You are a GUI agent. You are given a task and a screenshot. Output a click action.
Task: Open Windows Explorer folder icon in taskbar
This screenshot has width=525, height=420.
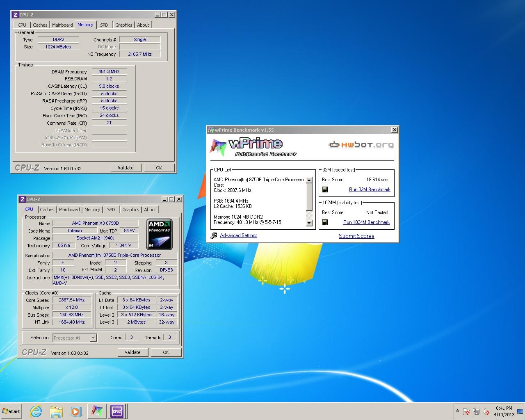coord(56,411)
